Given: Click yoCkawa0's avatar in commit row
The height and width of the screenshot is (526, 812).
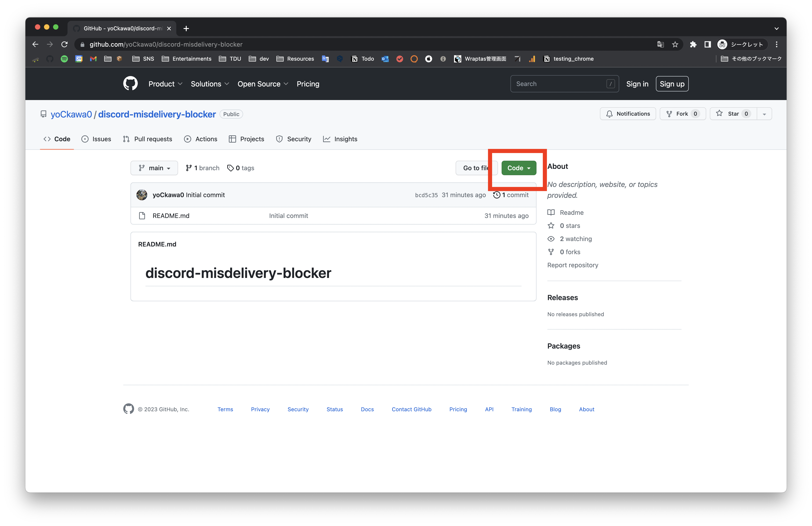Looking at the screenshot, I should tap(142, 195).
